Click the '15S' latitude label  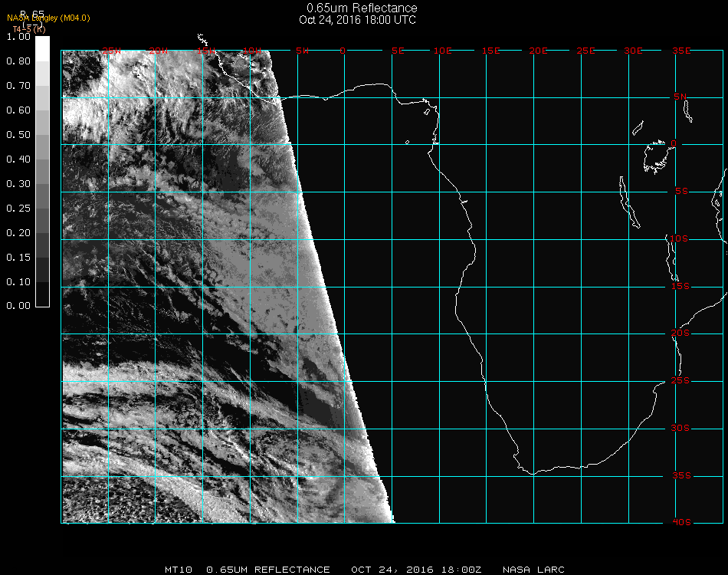click(680, 286)
